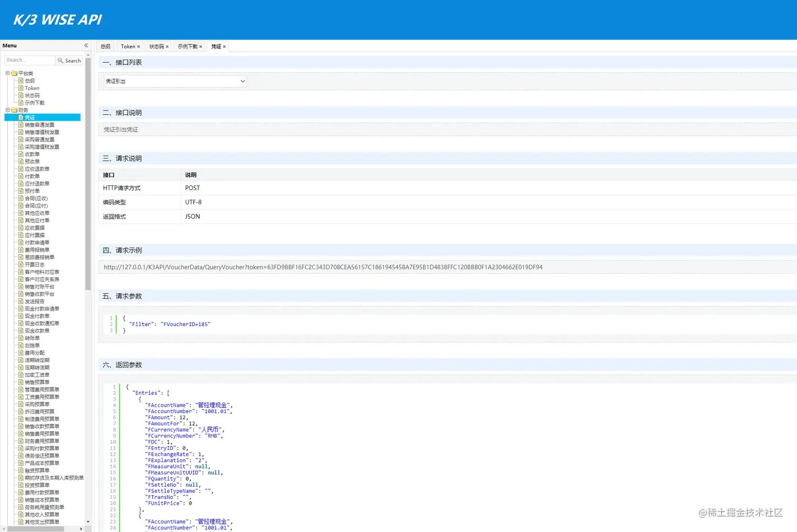Close the Token tab
797x532 pixels.
click(139, 47)
